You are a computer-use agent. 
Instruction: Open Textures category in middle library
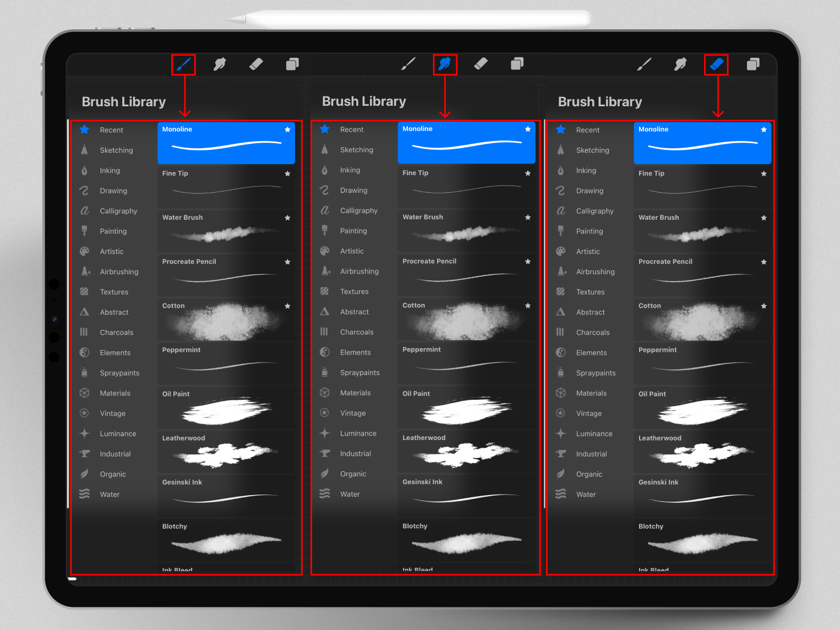point(354,291)
